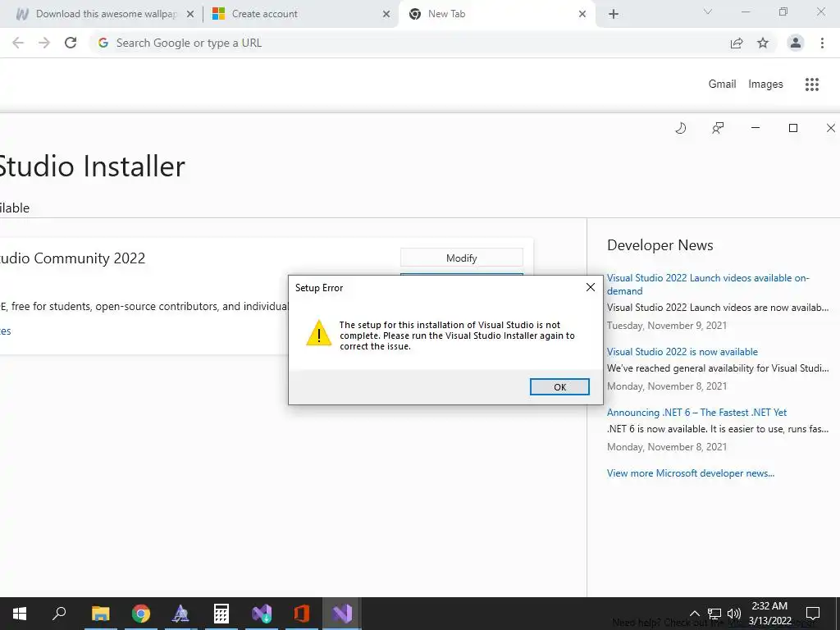Open File Explorer from the taskbar

(100, 614)
